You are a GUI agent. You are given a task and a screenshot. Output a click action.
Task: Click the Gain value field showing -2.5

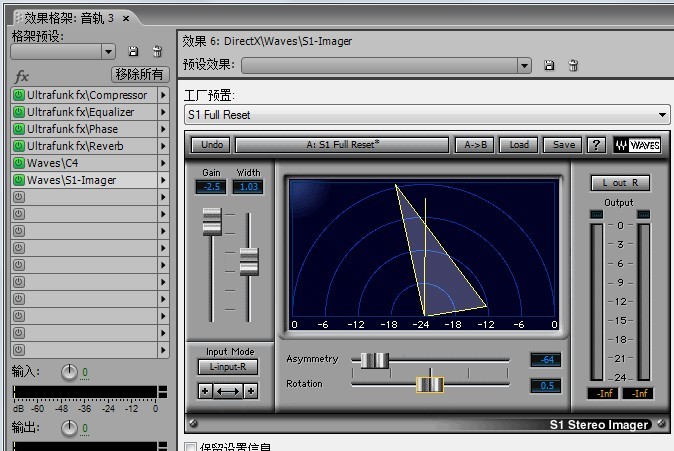211,187
